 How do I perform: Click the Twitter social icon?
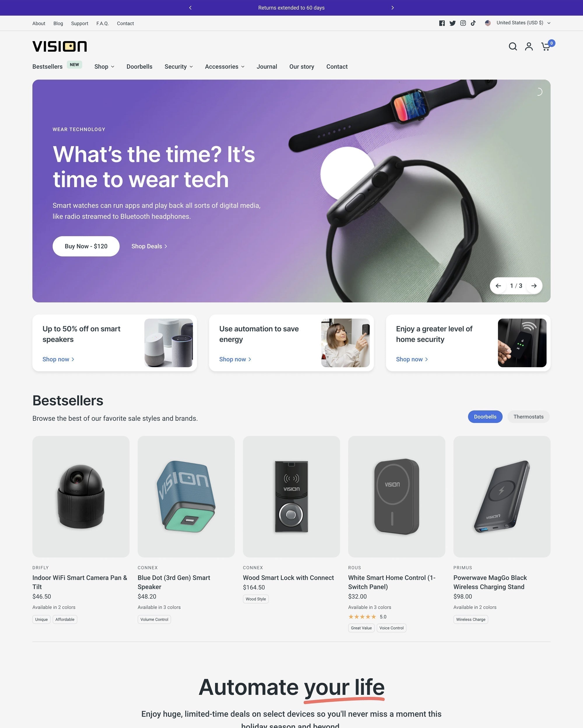click(452, 23)
